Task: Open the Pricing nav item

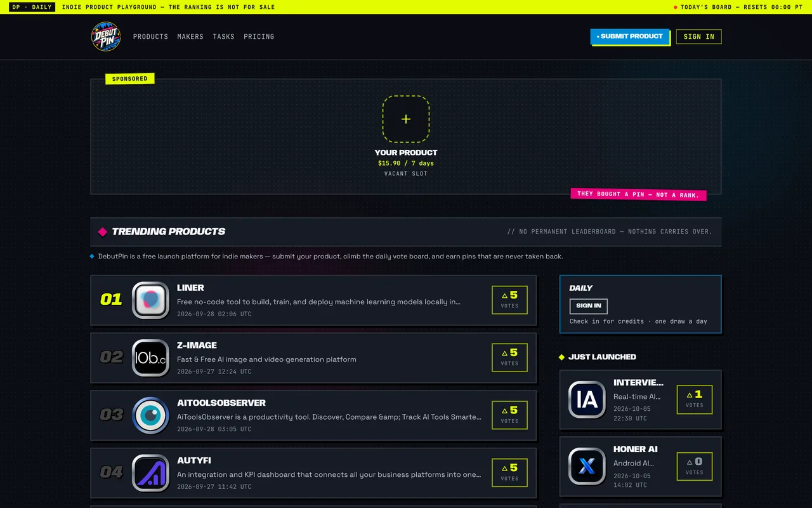Action: [x=259, y=37]
